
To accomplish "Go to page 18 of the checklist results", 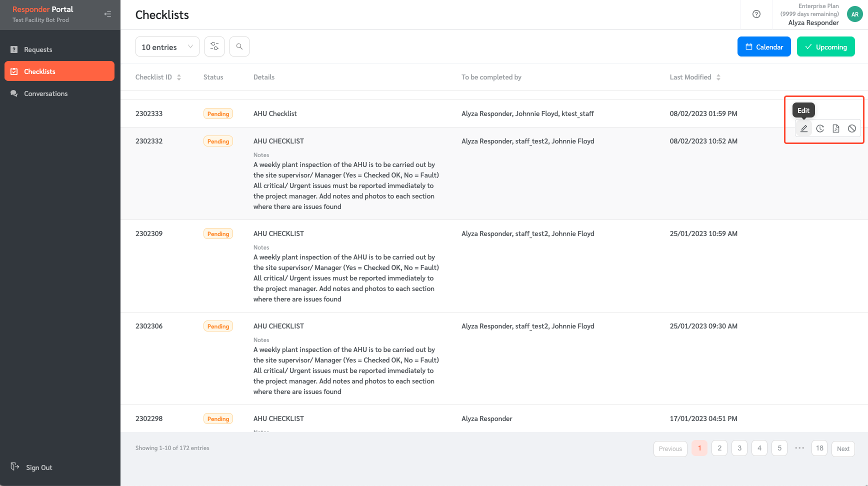I will [x=819, y=448].
